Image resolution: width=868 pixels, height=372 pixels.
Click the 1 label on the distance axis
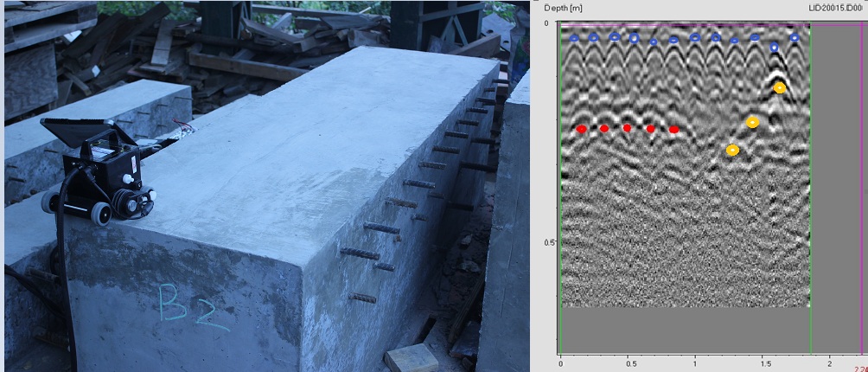click(695, 365)
